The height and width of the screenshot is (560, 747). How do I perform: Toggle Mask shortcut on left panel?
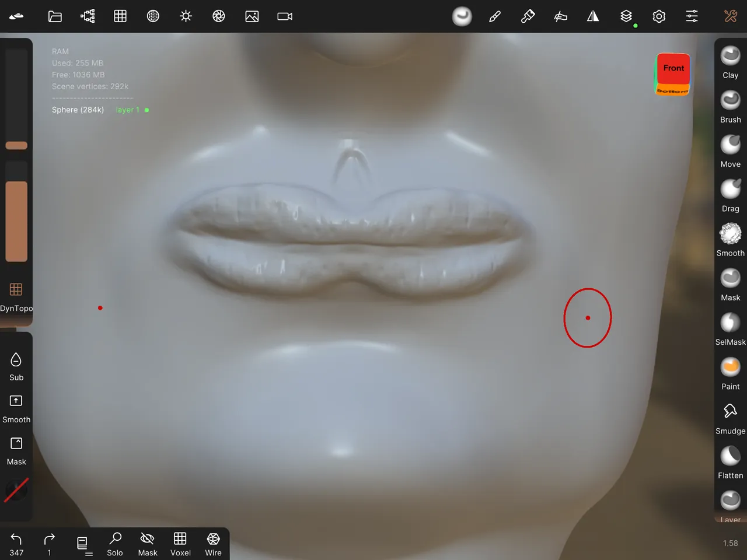(x=16, y=452)
